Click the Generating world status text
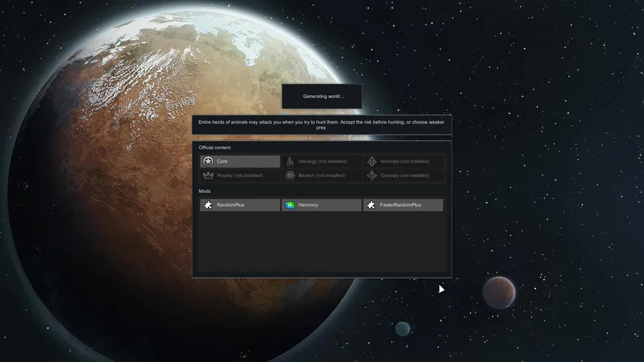This screenshot has height=362, width=644. [324, 97]
